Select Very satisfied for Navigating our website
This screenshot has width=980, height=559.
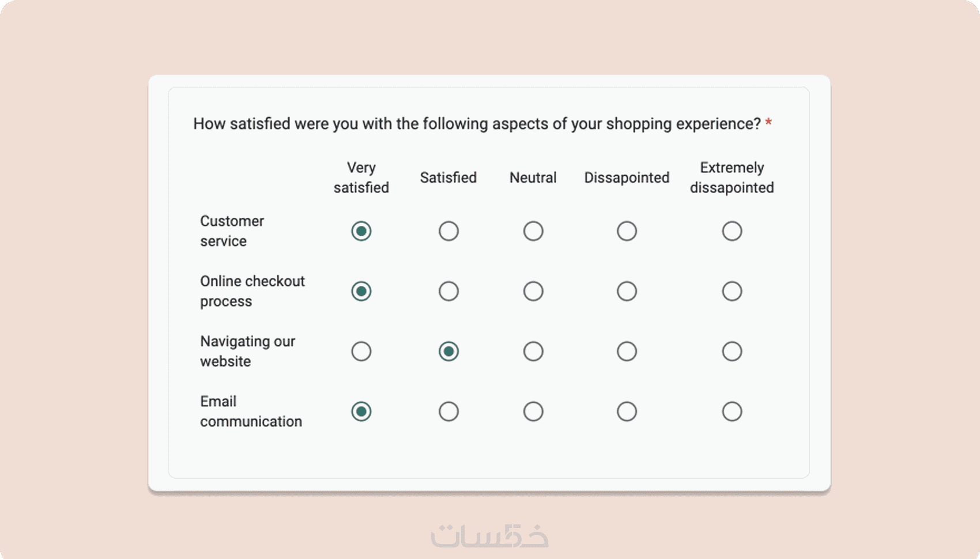361,352
